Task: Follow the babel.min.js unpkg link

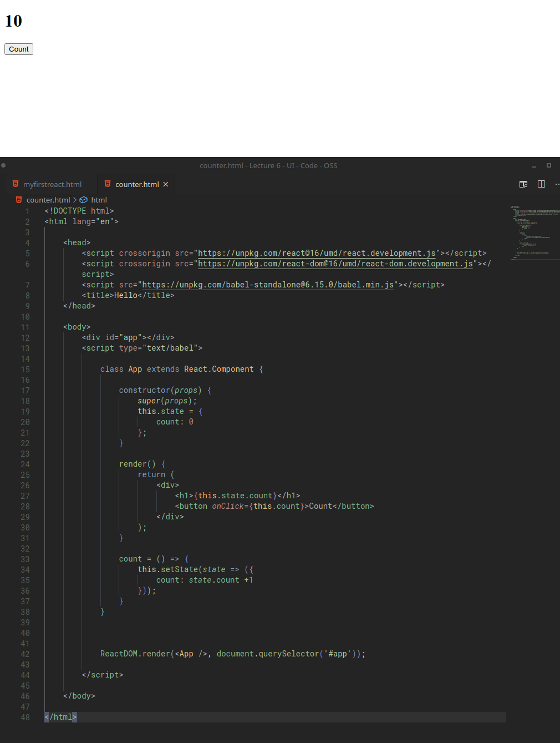Action: coord(268,285)
